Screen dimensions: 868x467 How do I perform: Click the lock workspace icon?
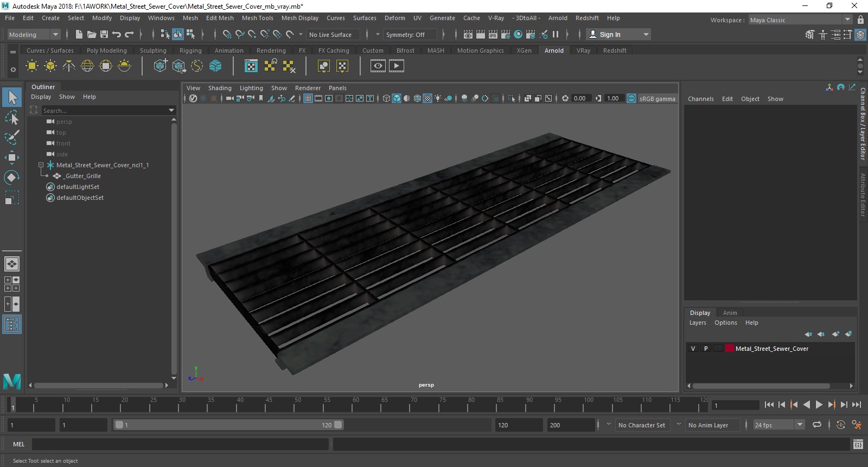860,20
